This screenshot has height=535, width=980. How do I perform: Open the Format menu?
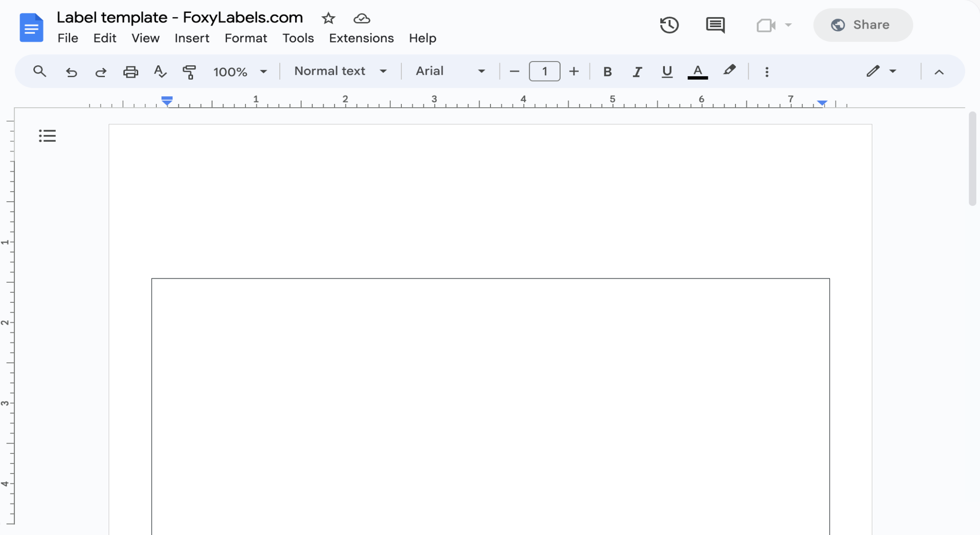pos(246,38)
